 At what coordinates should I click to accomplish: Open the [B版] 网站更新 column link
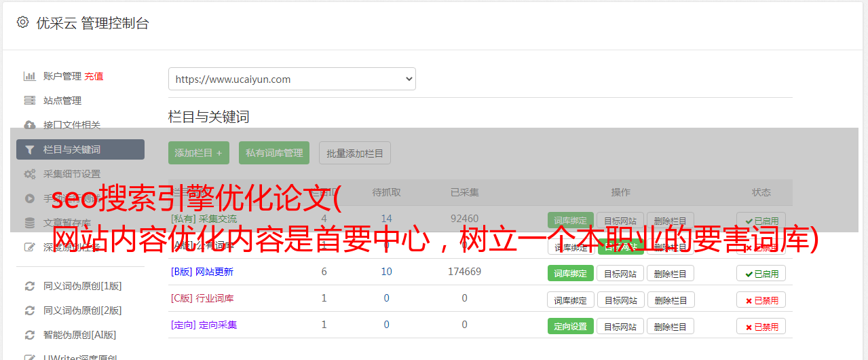[202, 272]
